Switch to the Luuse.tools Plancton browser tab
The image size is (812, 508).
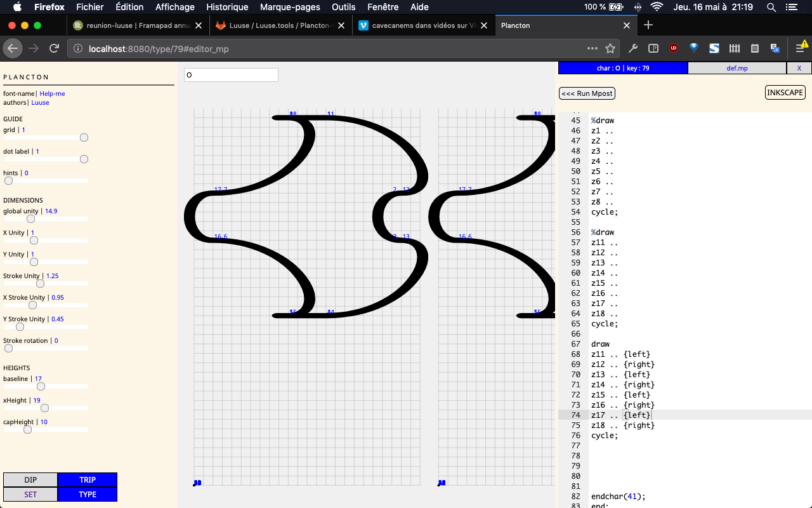[279, 25]
